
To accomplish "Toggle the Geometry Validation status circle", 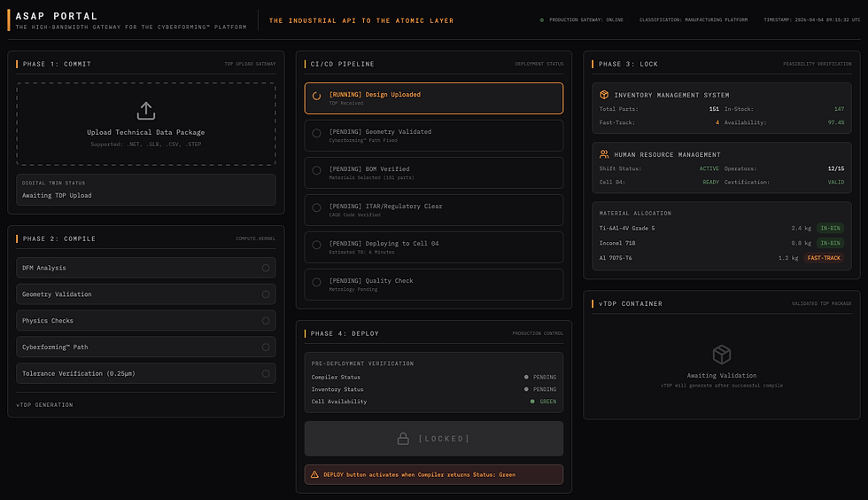I will (x=266, y=294).
